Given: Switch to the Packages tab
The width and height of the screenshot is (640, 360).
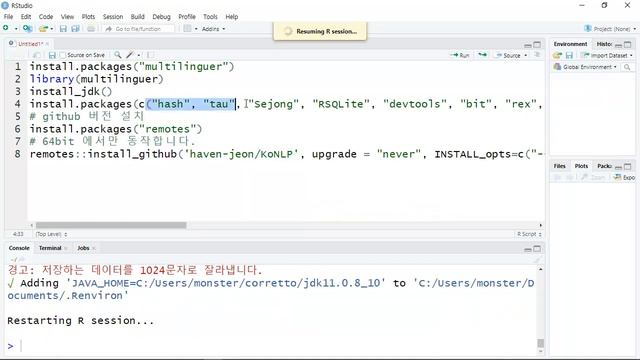Looking at the screenshot, I should 604,166.
